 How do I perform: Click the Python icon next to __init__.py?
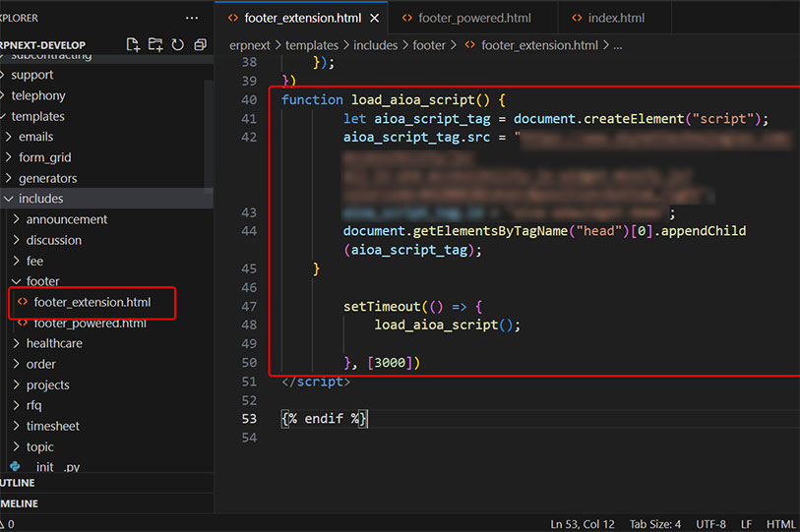(16, 466)
